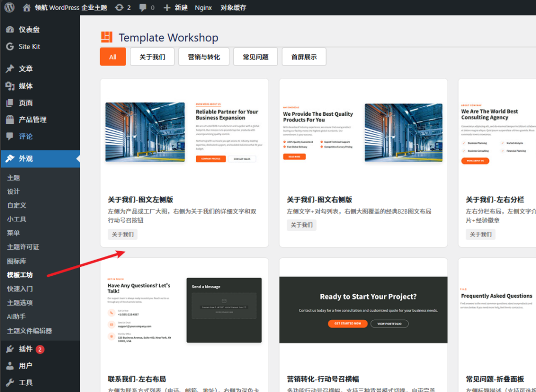
Task: Open the updates icon showing 2
Action: (x=119, y=8)
